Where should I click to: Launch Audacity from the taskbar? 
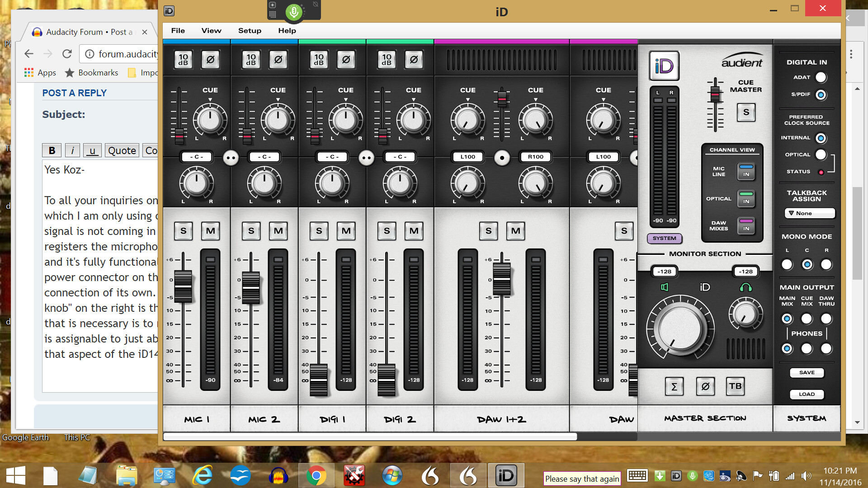(x=279, y=475)
